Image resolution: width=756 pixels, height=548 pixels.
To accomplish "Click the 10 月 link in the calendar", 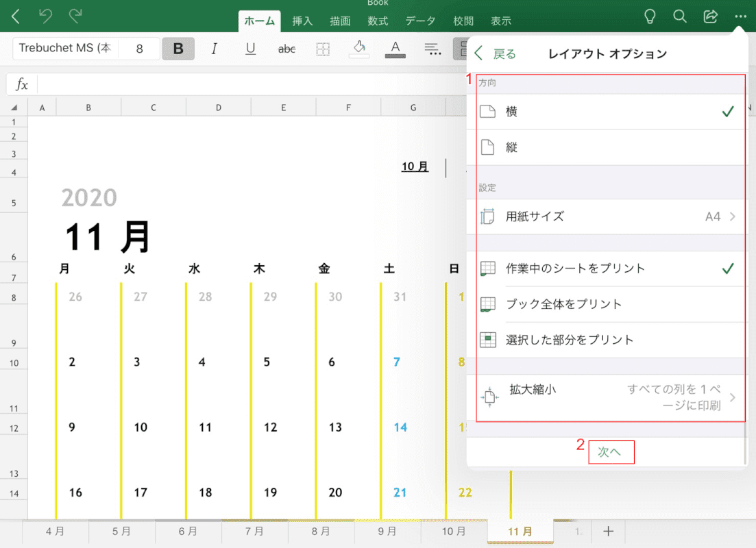I will [x=415, y=166].
